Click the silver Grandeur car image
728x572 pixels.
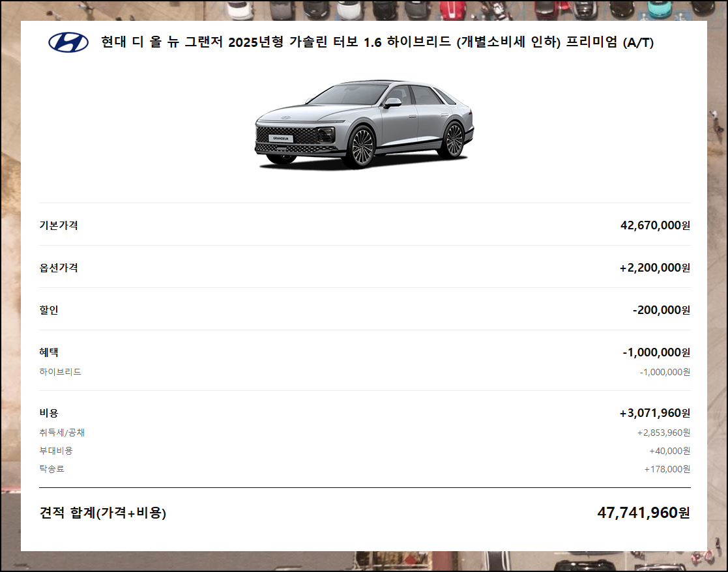[x=364, y=124]
